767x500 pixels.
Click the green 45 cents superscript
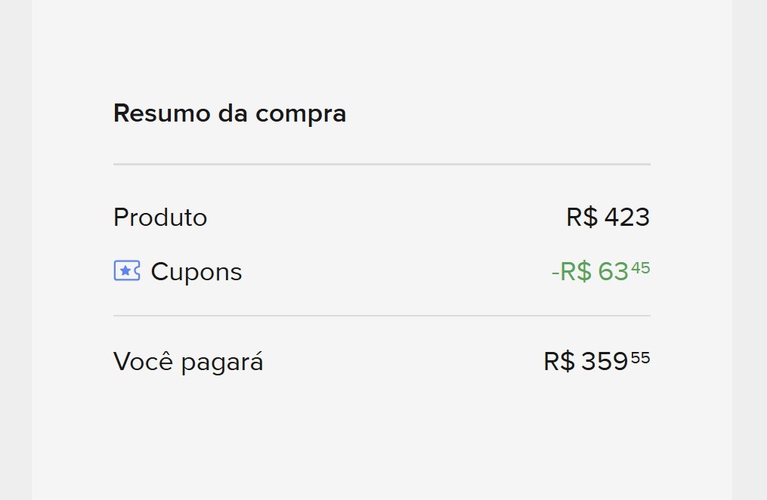(x=640, y=267)
